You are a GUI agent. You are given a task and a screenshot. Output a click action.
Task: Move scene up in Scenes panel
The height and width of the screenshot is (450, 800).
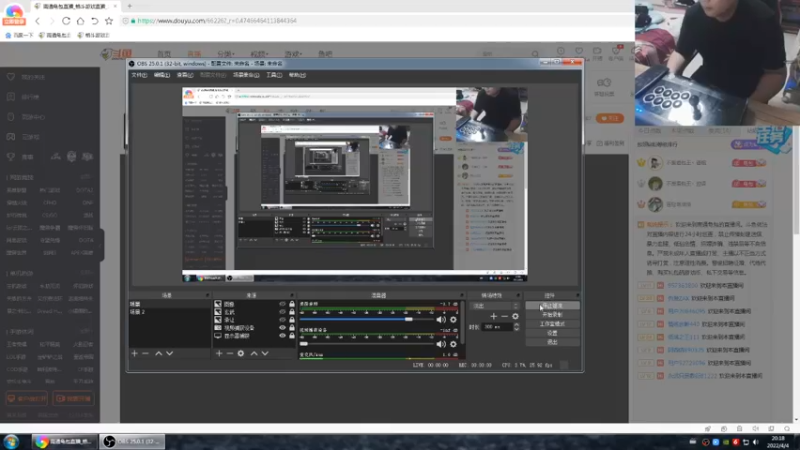click(159, 353)
